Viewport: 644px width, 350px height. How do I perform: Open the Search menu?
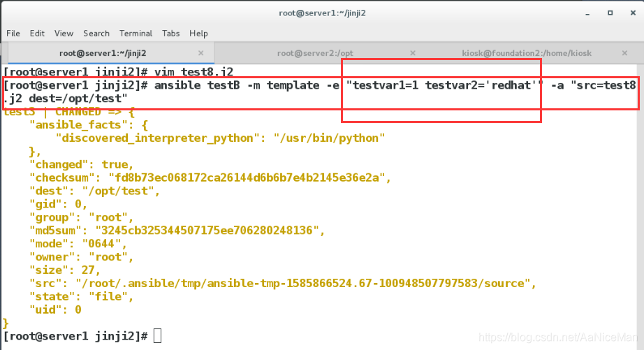coord(96,34)
